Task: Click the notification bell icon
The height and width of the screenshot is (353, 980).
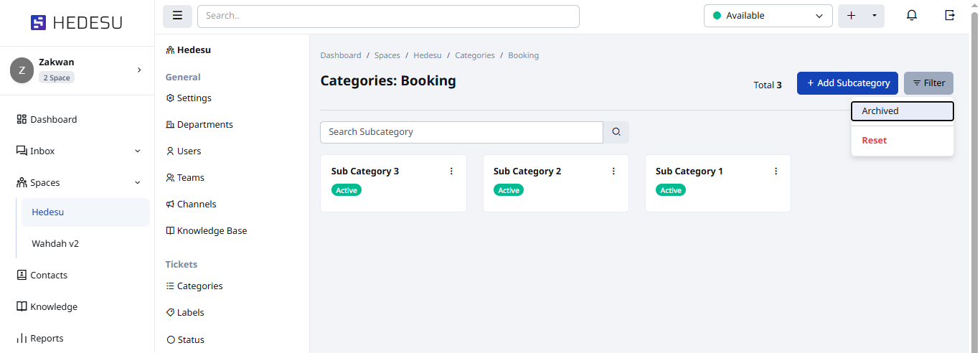Action: tap(912, 16)
